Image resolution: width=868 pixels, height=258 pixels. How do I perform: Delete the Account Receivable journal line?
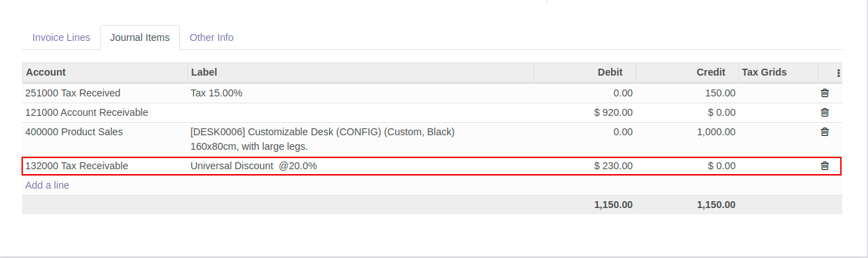click(x=825, y=112)
